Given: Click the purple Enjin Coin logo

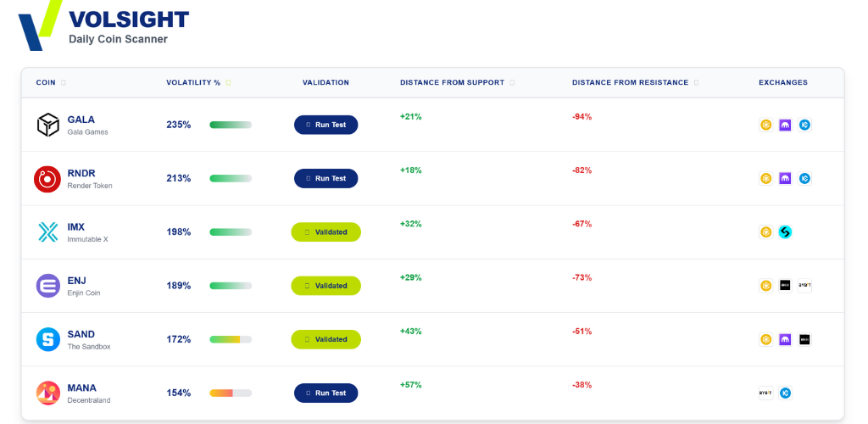Looking at the screenshot, I should (47, 286).
